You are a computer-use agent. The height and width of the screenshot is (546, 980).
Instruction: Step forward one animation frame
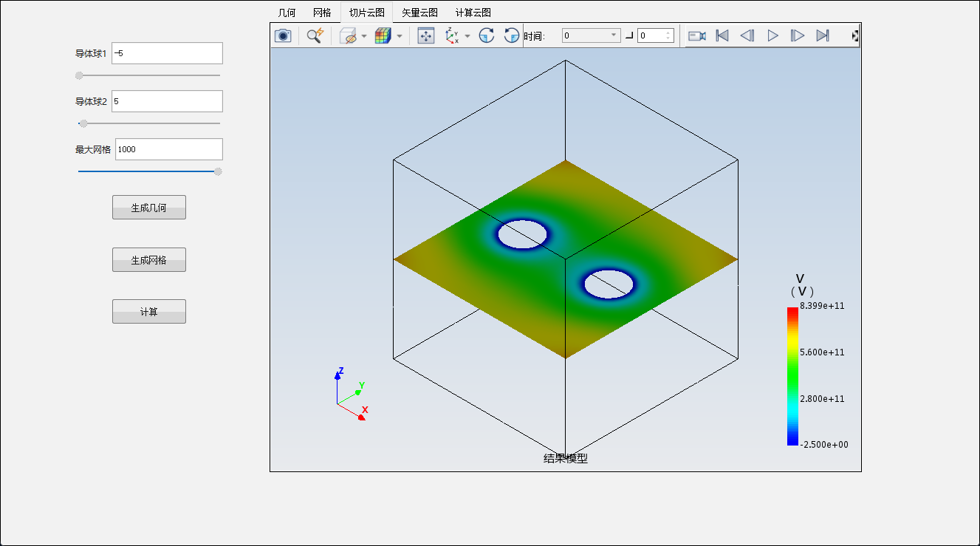tap(798, 35)
